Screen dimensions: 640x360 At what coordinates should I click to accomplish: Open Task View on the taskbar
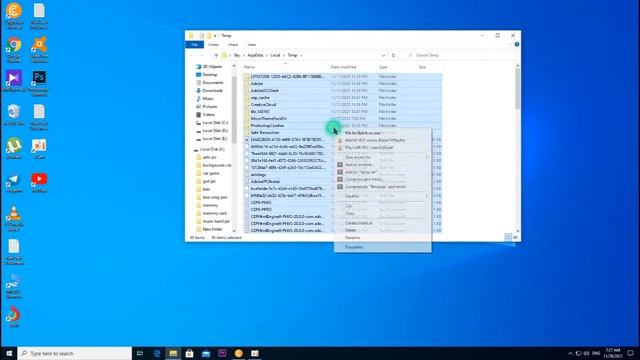tap(140, 353)
